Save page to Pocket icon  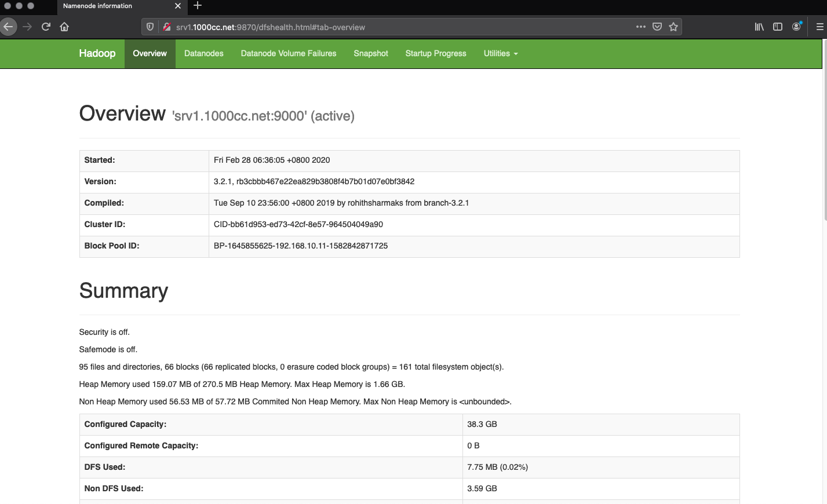tap(657, 27)
